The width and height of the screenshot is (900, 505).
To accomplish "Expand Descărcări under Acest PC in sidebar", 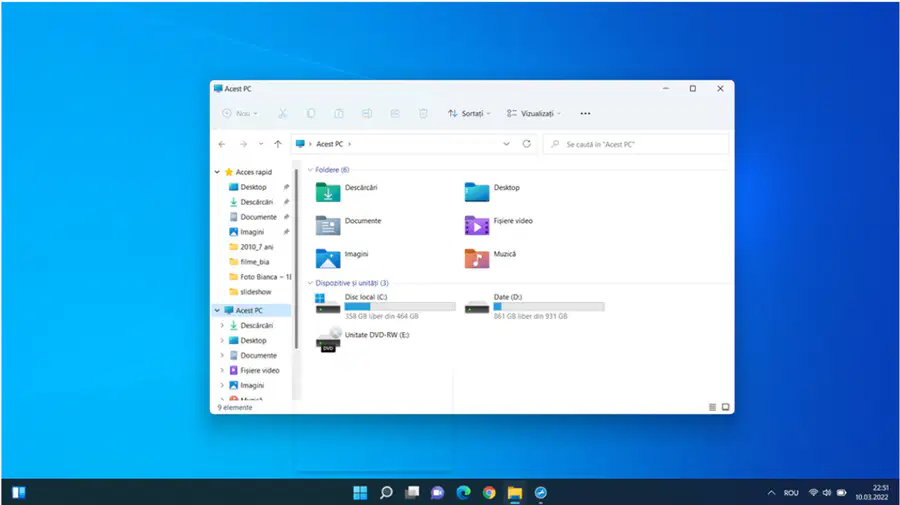I will (x=222, y=325).
